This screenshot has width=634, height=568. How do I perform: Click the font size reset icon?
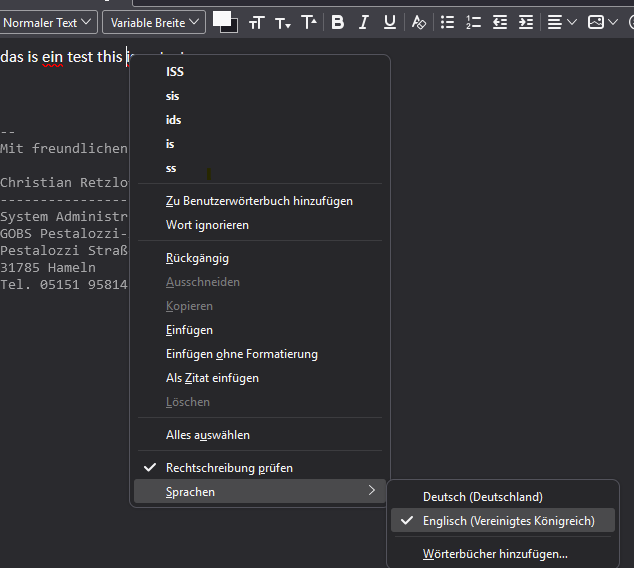(257, 22)
